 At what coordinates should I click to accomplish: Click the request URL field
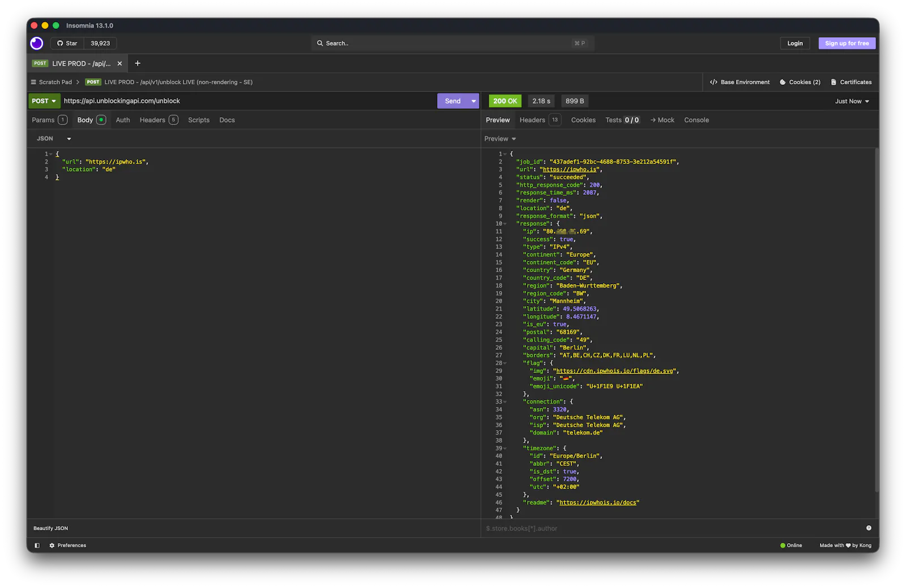pos(248,101)
